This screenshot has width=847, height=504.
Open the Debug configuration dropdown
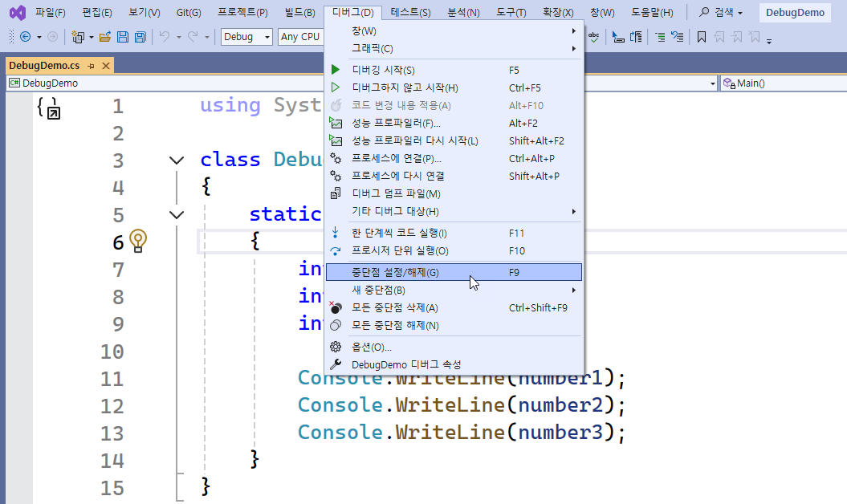[247, 37]
